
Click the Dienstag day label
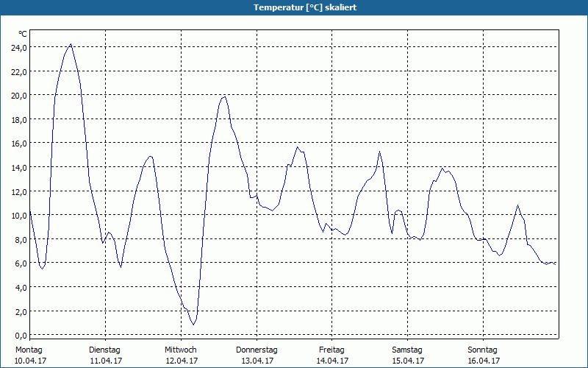click(x=104, y=350)
